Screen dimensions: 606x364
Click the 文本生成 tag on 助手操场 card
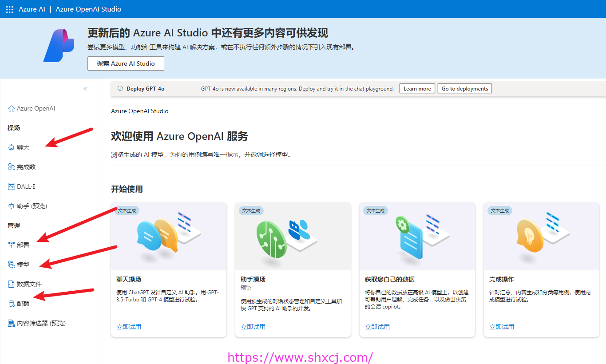click(x=251, y=210)
